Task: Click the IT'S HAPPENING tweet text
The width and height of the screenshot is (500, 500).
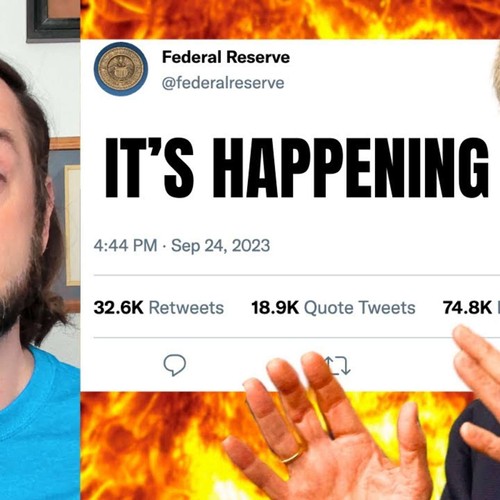Action: tap(297, 168)
